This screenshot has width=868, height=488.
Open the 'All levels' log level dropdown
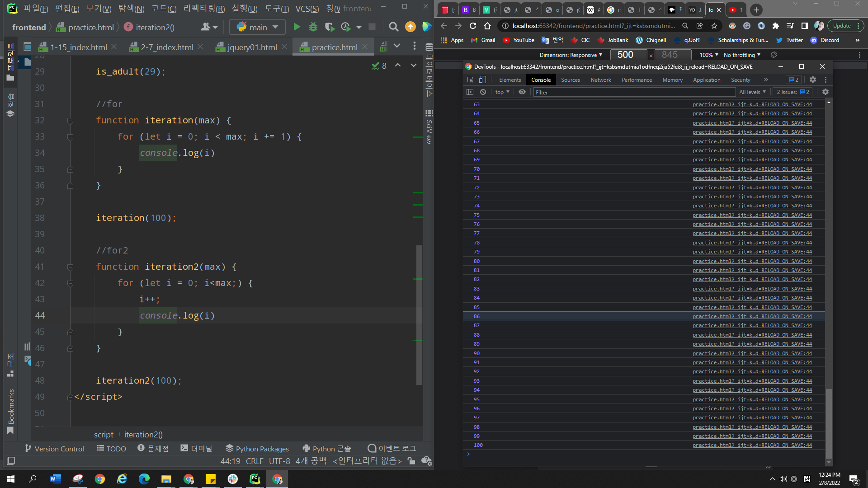752,92
